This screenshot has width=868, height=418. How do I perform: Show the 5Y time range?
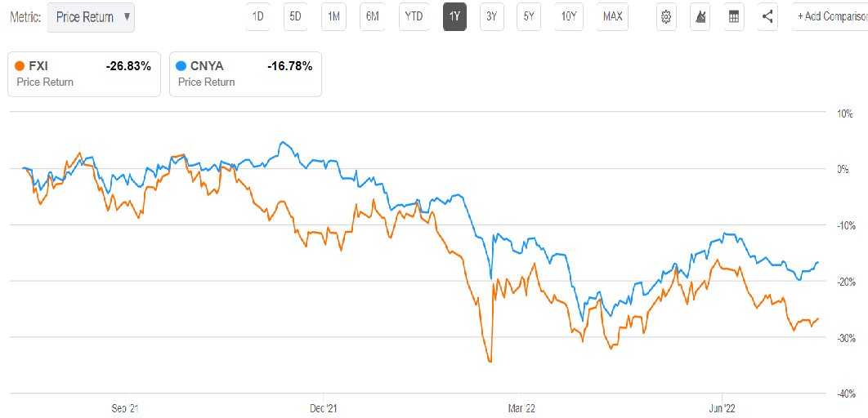point(528,16)
